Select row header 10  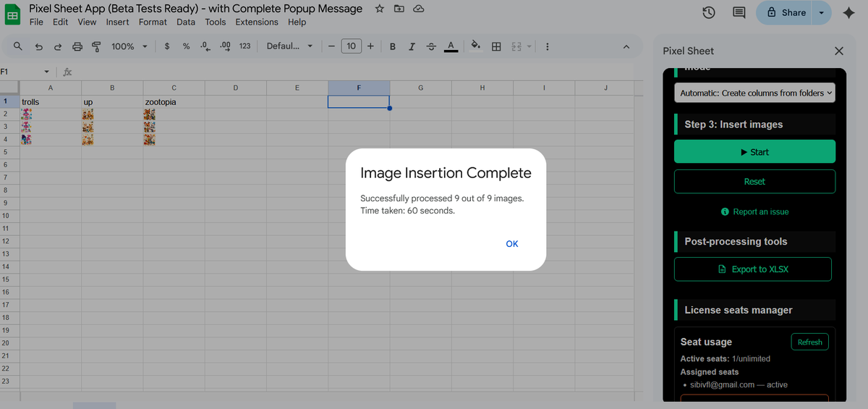click(6, 216)
